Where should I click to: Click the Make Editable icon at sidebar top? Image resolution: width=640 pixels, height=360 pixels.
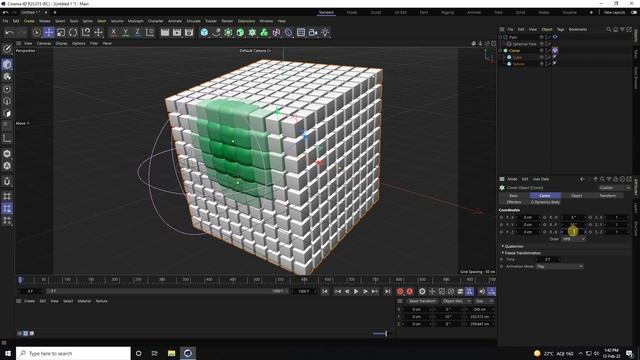[x=7, y=49]
